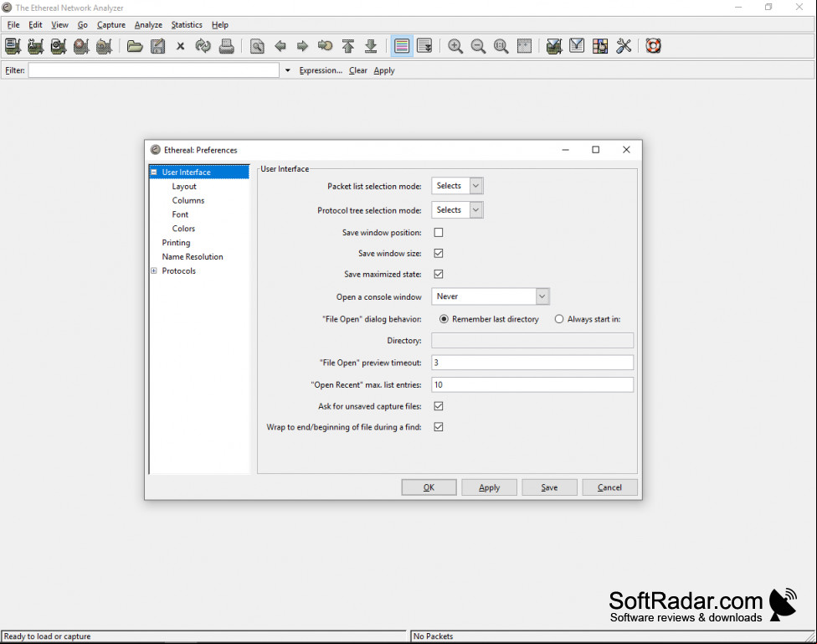Image resolution: width=817 pixels, height=644 pixels.
Task: Click the Save capture file As icon
Action: pyautogui.click(x=158, y=46)
